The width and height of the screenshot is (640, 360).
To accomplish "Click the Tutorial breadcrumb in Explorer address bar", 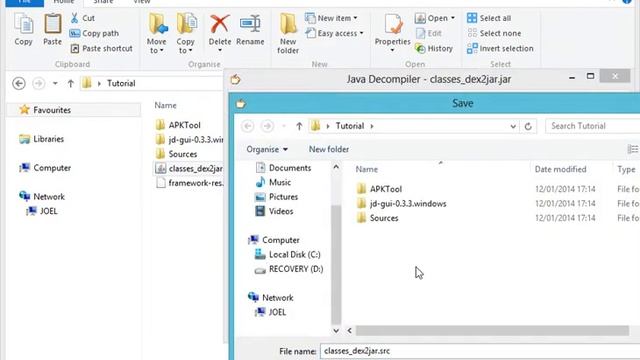I will coord(121,83).
